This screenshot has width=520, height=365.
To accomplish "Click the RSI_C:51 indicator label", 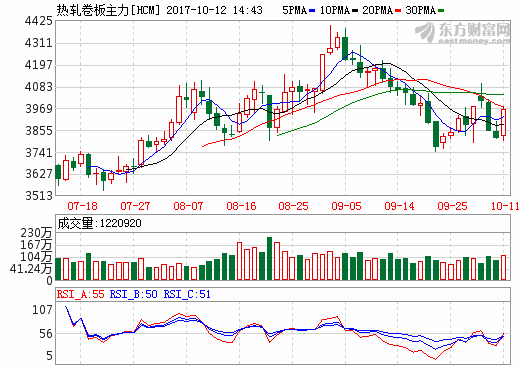I will click(187, 294).
